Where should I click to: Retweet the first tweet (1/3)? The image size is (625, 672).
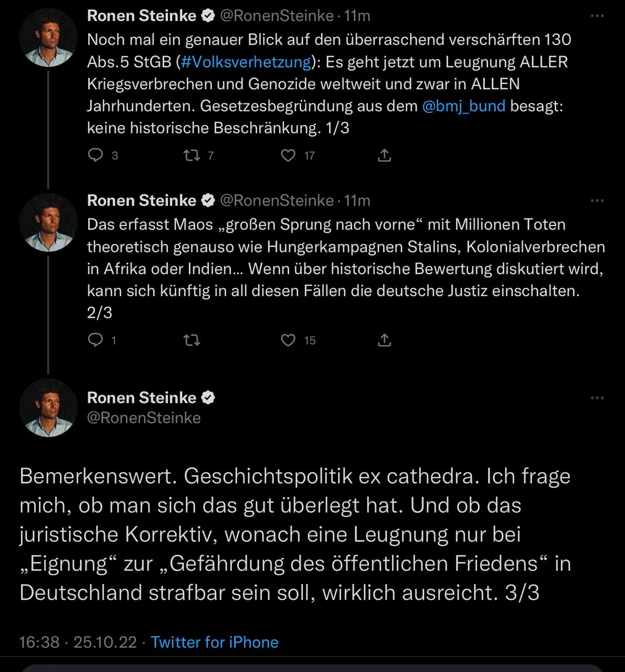coord(190,155)
